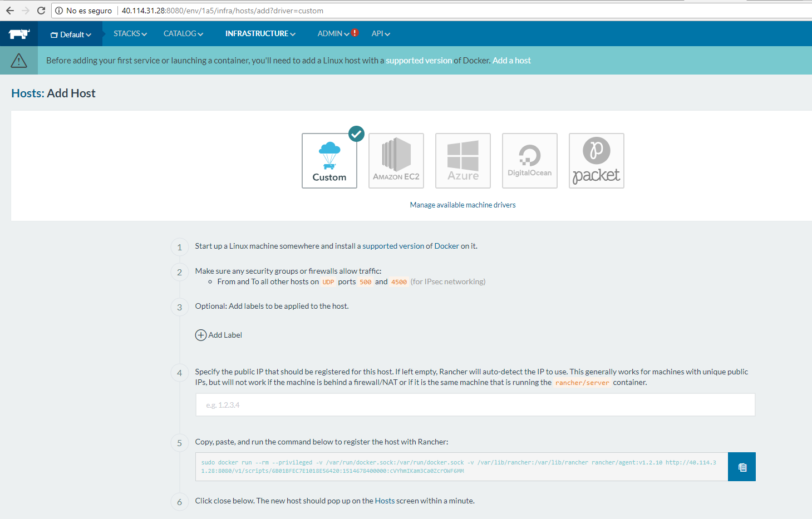The height and width of the screenshot is (519, 812).
Task: Open the CATALOG menu
Action: tap(183, 34)
